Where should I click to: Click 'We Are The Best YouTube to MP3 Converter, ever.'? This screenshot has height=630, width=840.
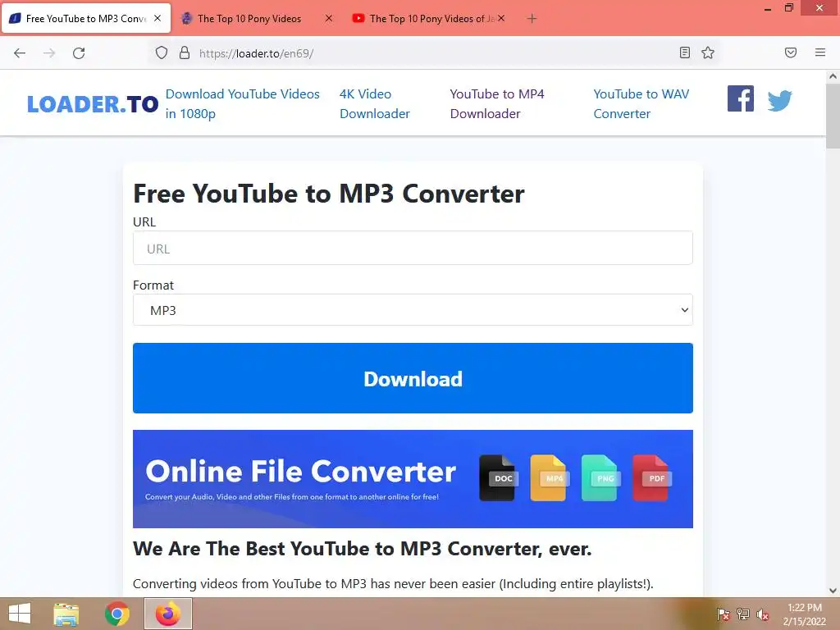[x=362, y=549]
